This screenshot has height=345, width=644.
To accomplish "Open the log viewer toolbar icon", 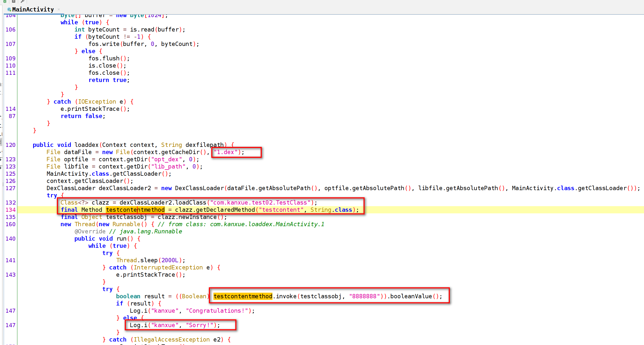I will [13, 1].
